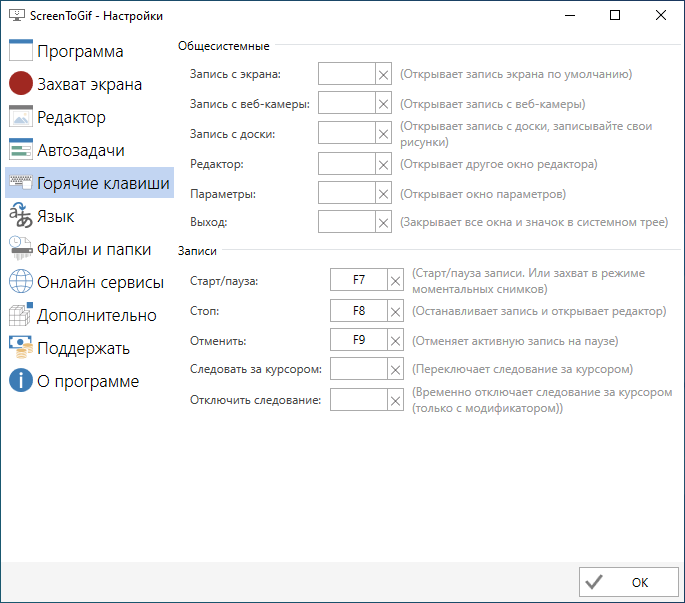Remove the F7 Старт/пауза shortcut

point(395,280)
